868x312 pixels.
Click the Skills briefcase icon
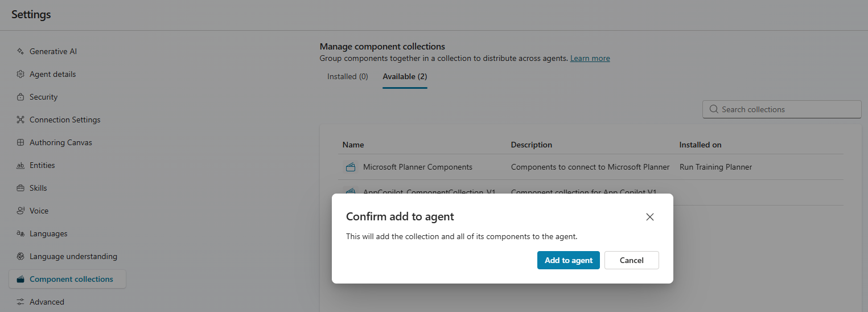[x=20, y=188]
